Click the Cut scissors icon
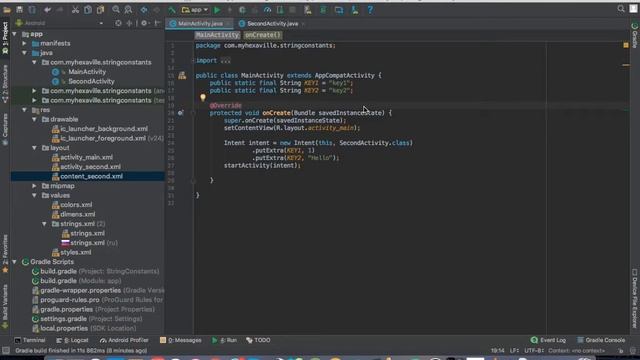This screenshot has height=360, width=640. (75, 9)
